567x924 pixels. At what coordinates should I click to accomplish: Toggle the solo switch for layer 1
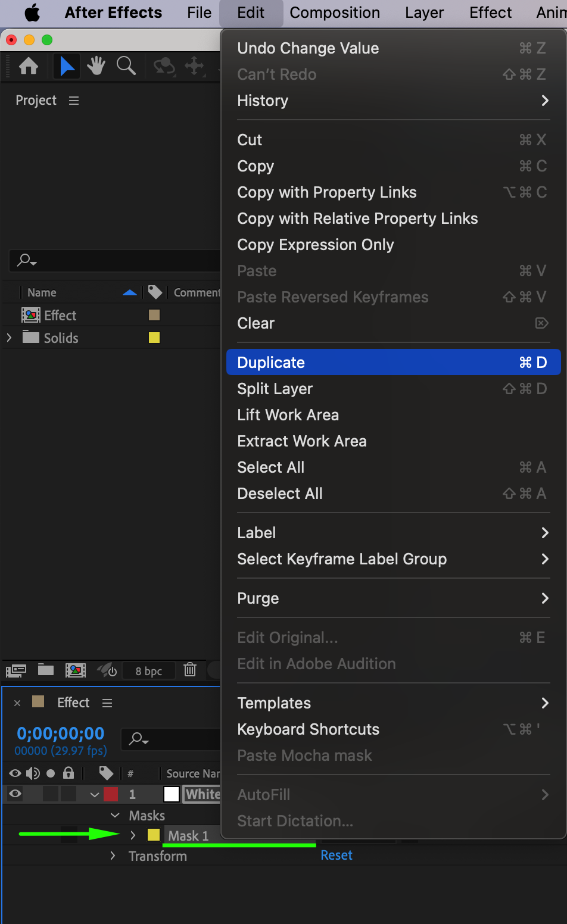coord(51,794)
